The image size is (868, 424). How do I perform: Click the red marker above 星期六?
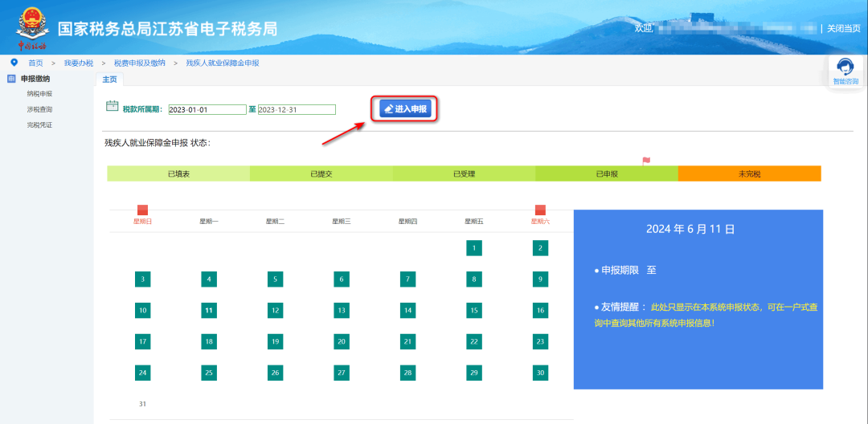(540, 210)
